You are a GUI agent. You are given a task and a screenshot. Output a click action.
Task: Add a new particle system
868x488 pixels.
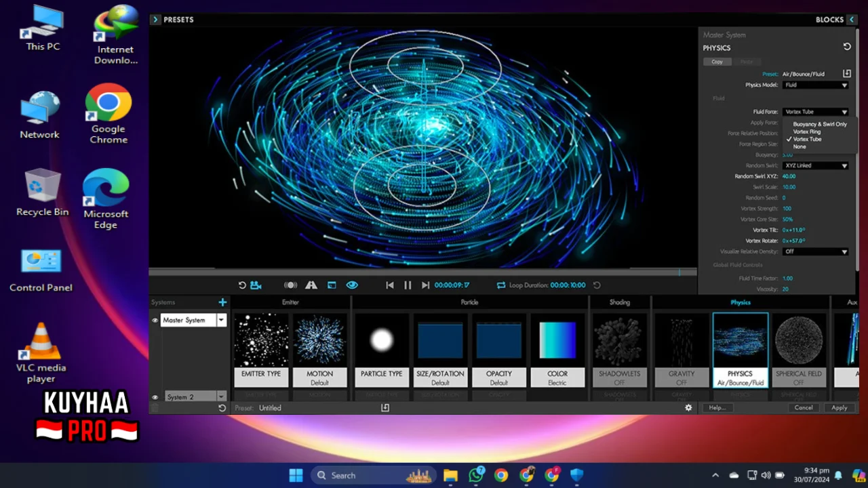(x=222, y=302)
